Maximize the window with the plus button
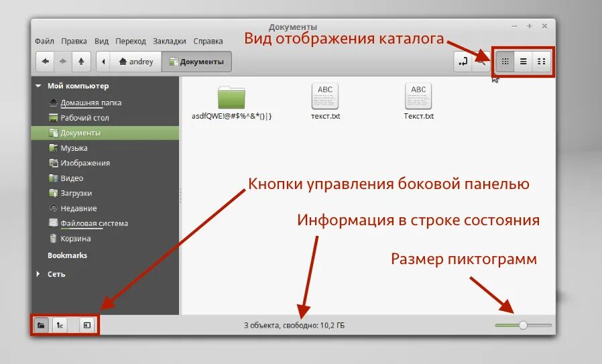The width and height of the screenshot is (602, 364). [530, 26]
